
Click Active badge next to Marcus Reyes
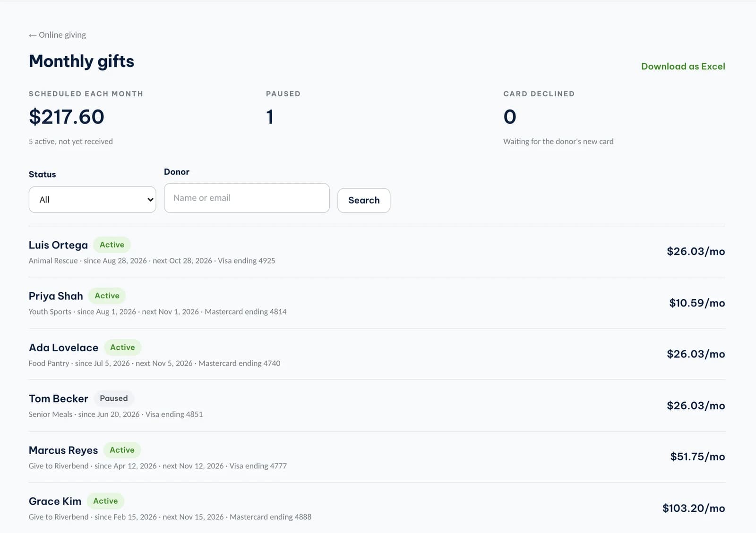[122, 450]
